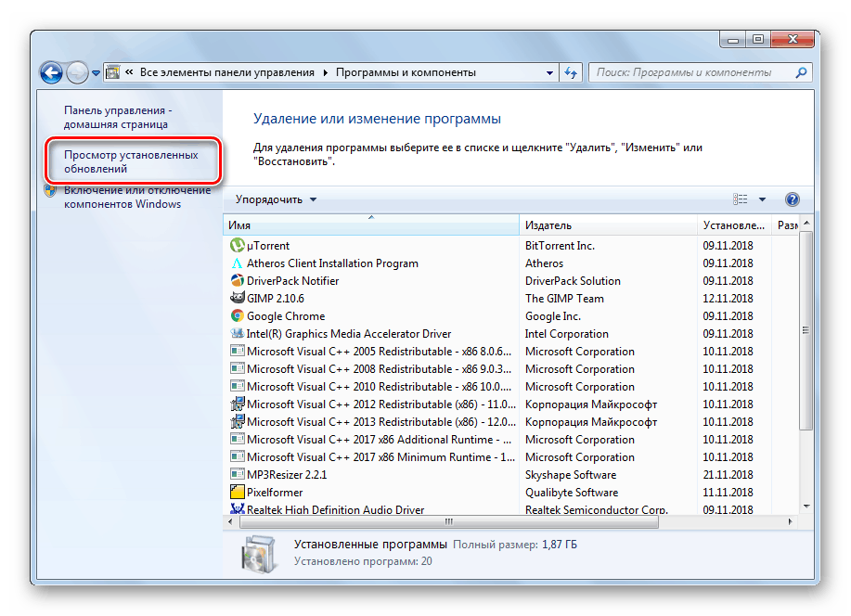Screen dimensions: 851x616
Task: Refresh the Programs and Components view
Action: [571, 72]
